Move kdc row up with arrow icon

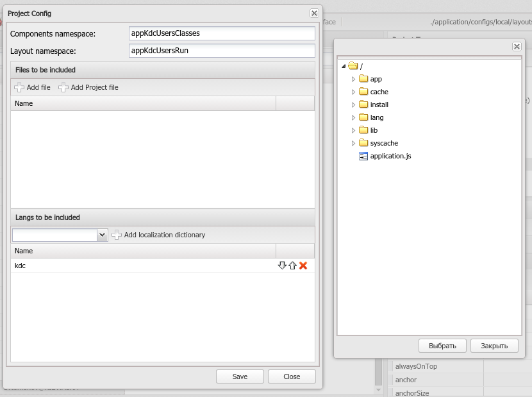click(292, 266)
